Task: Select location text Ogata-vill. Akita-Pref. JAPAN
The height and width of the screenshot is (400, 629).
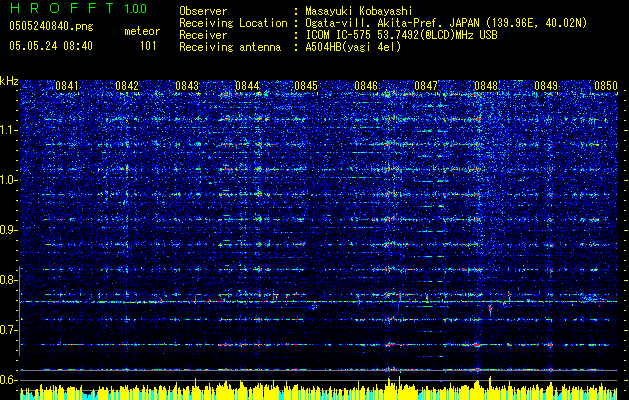Action: (x=392, y=23)
